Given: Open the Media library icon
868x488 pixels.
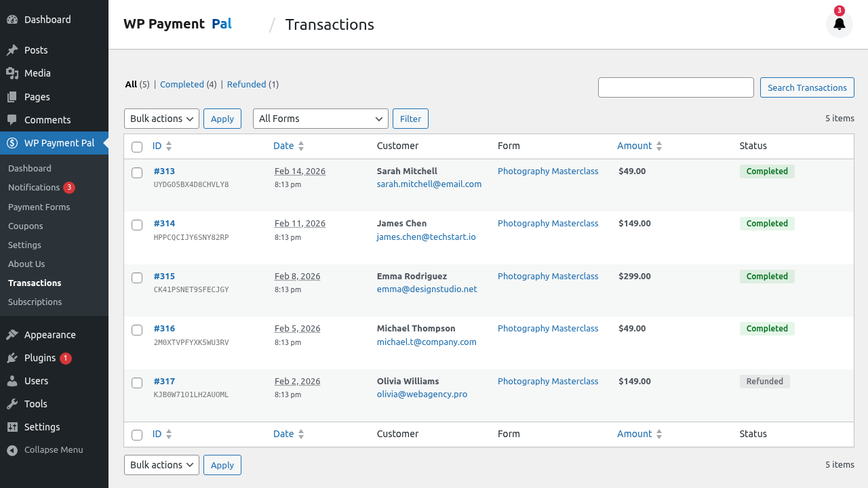Looking at the screenshot, I should [x=11, y=73].
